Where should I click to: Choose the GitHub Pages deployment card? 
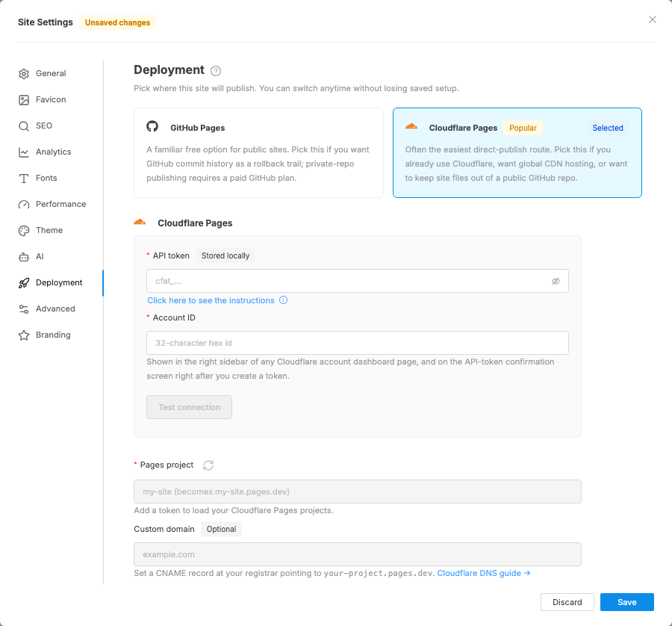(258, 152)
